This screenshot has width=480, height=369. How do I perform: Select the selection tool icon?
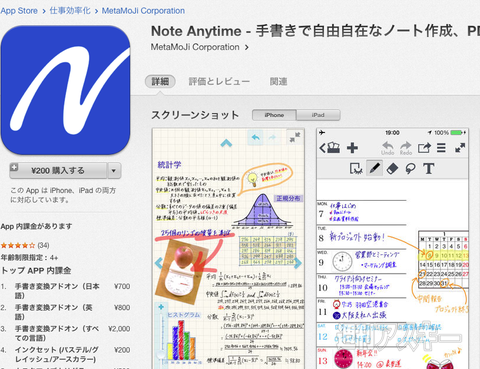356,168
